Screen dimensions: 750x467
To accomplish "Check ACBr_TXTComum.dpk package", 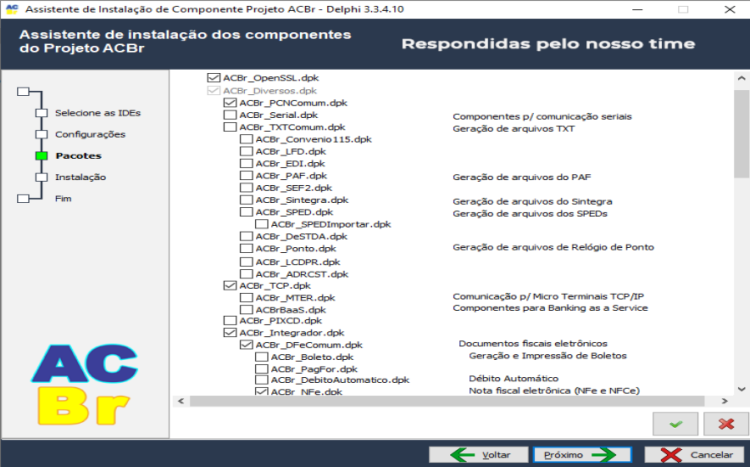I will [230, 127].
